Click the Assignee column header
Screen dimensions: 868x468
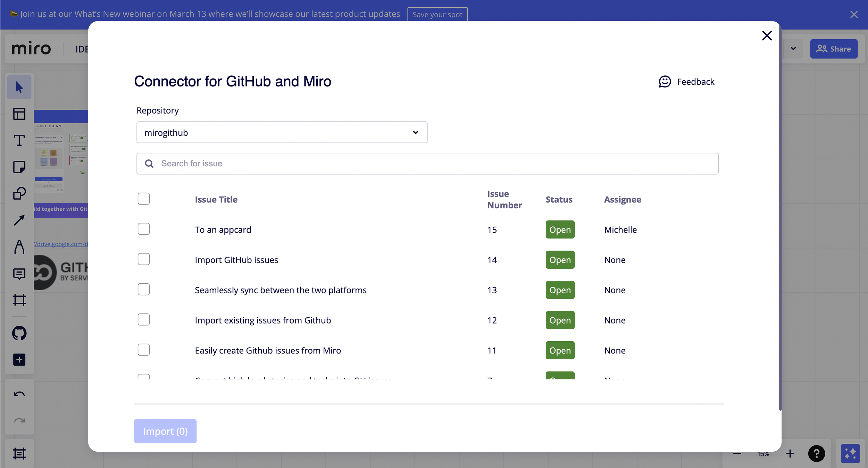click(x=623, y=200)
